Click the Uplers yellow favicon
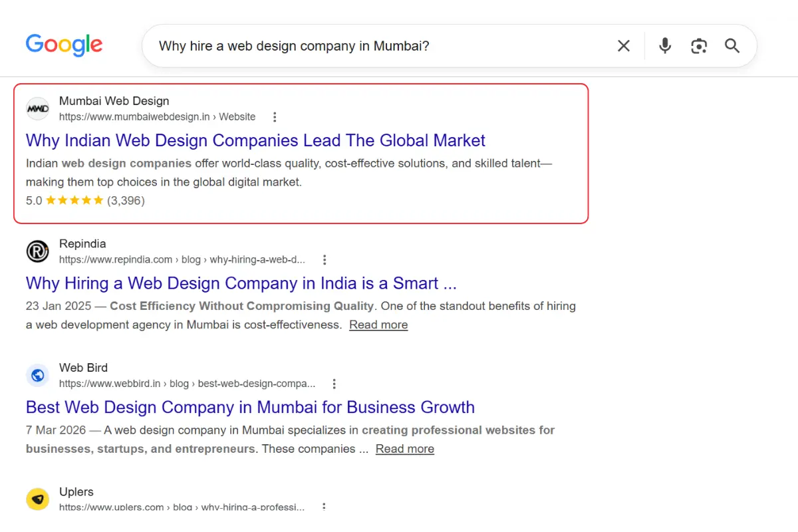This screenshot has width=798, height=532. click(38, 499)
